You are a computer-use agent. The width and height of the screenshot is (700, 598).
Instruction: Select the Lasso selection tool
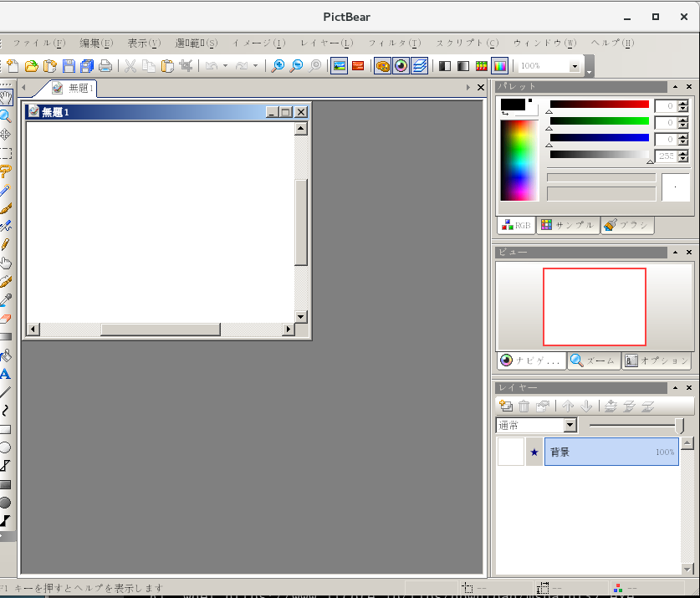click(x=5, y=171)
